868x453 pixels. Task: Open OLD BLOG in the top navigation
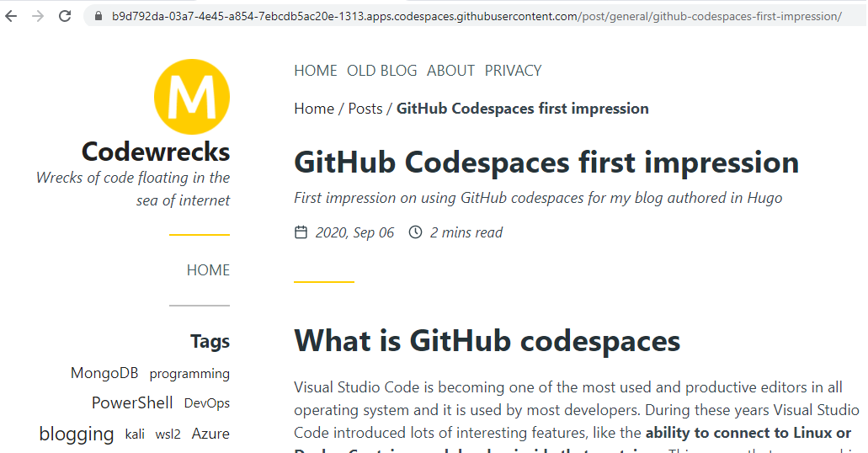click(382, 71)
